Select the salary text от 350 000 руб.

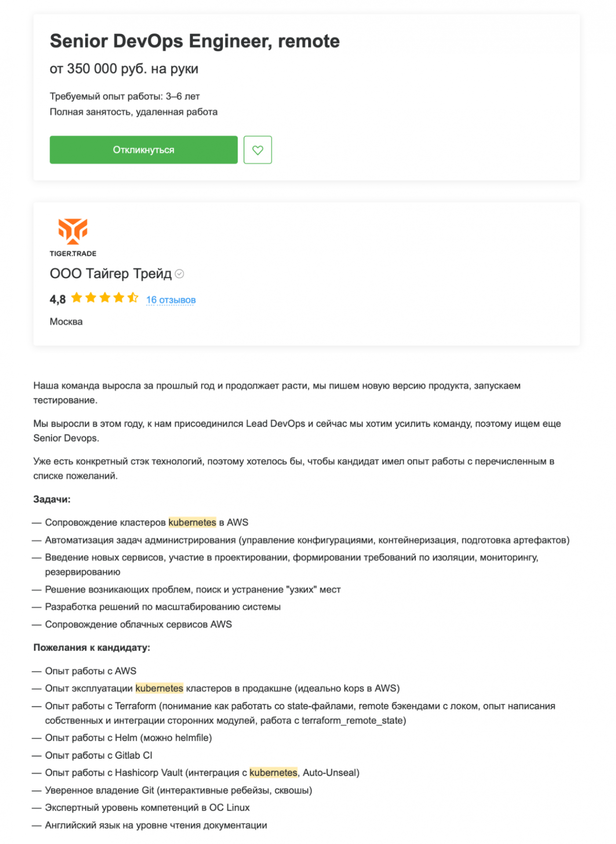124,69
